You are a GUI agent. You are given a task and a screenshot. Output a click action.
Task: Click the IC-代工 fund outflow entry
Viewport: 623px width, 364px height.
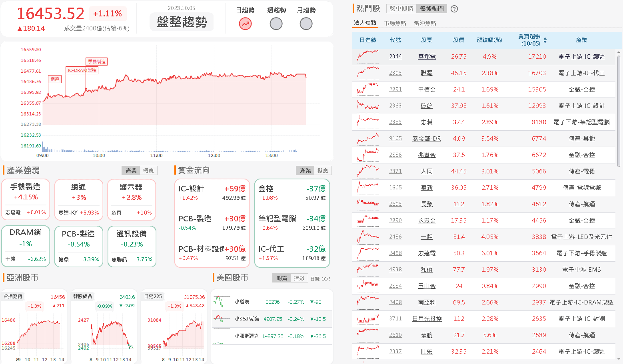292,253
